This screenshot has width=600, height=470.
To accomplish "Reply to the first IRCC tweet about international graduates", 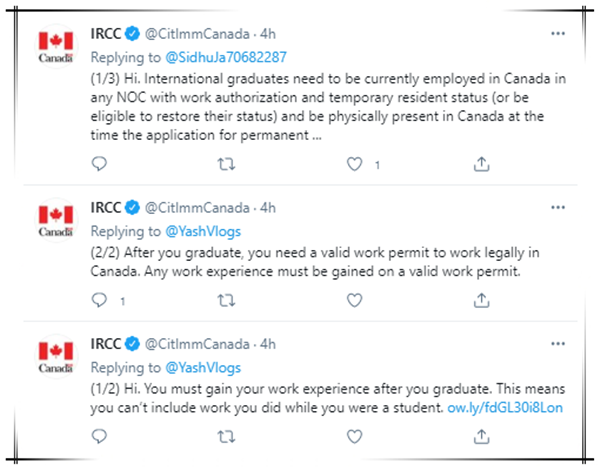I will [x=99, y=164].
